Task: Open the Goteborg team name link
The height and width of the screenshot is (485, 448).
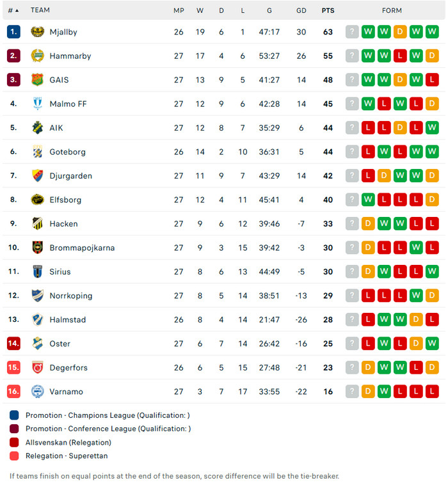Action: (x=67, y=152)
